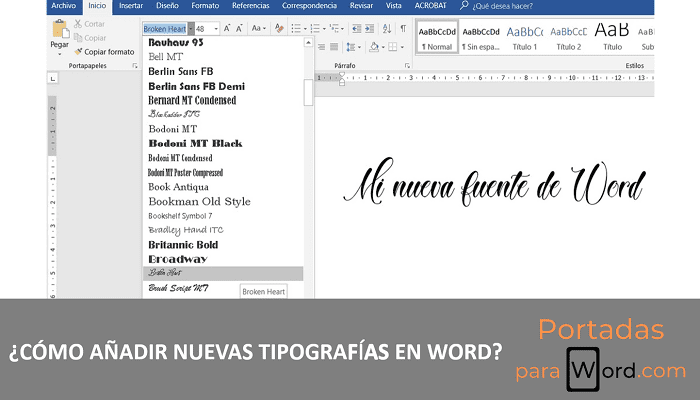The width and height of the screenshot is (700, 400).
Task: Apply Título 2 style
Action: pos(568,38)
